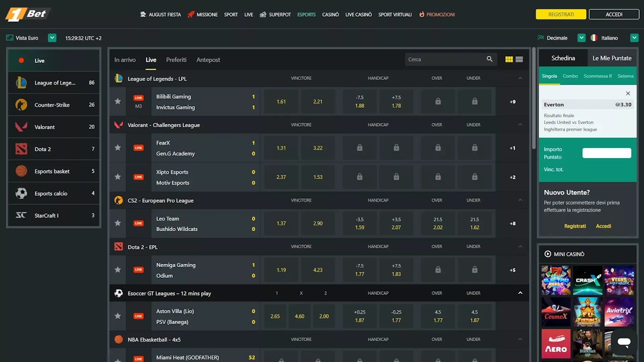The width and height of the screenshot is (644, 362).
Task: Open the Antepost tab
Action: point(208,60)
